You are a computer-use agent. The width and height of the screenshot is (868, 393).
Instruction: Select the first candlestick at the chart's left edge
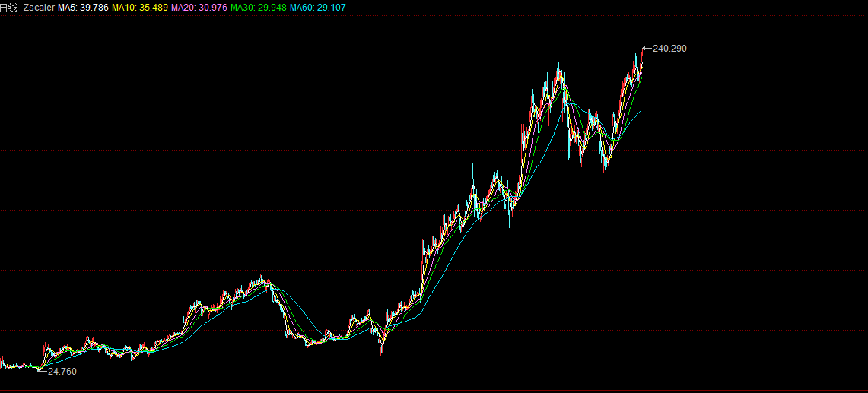(x=2, y=360)
